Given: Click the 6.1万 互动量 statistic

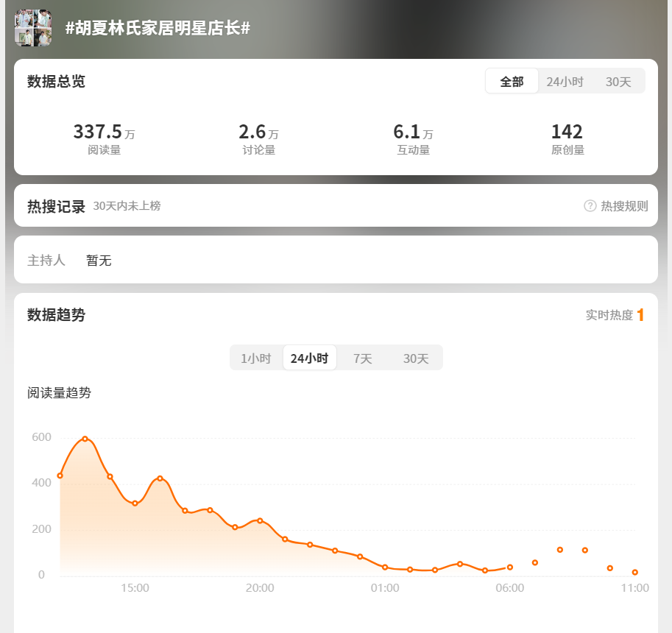Looking at the screenshot, I should click(413, 139).
